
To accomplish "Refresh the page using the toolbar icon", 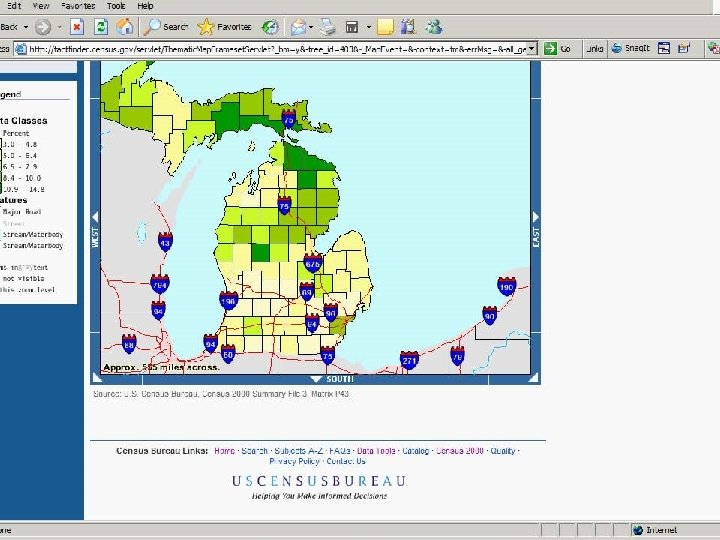I will (x=100, y=27).
